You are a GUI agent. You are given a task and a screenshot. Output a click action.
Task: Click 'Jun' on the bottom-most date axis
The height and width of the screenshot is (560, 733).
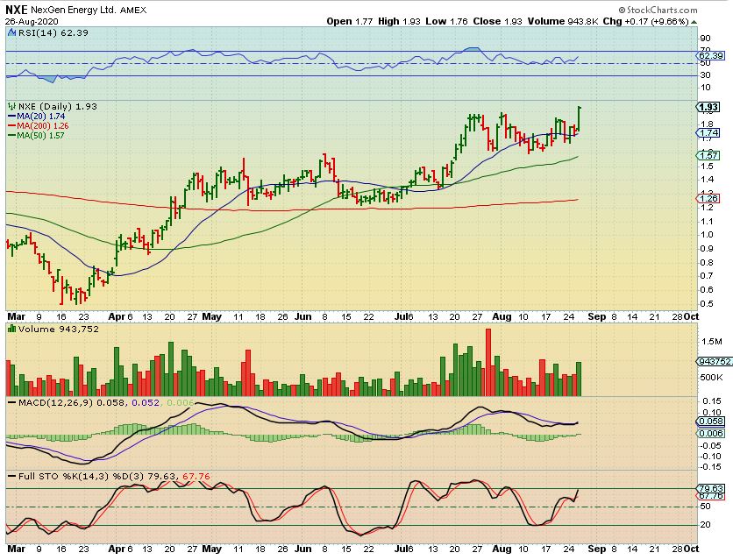pos(302,549)
